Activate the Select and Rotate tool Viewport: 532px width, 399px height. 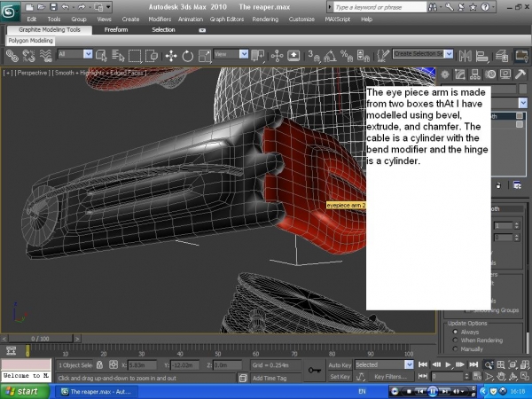188,56
